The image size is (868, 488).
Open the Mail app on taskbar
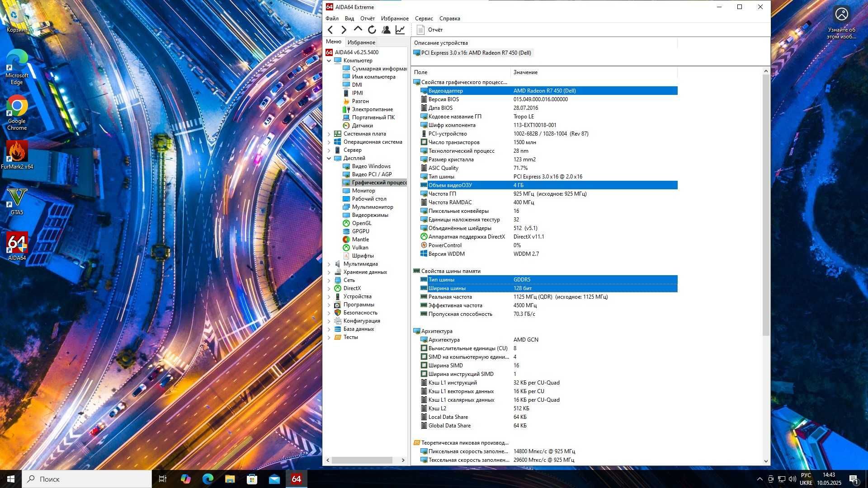pyautogui.click(x=274, y=479)
